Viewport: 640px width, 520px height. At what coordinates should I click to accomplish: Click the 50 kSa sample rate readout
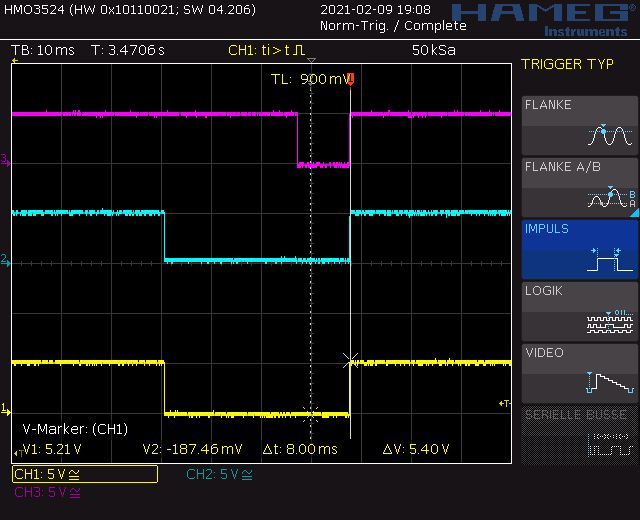click(433, 50)
